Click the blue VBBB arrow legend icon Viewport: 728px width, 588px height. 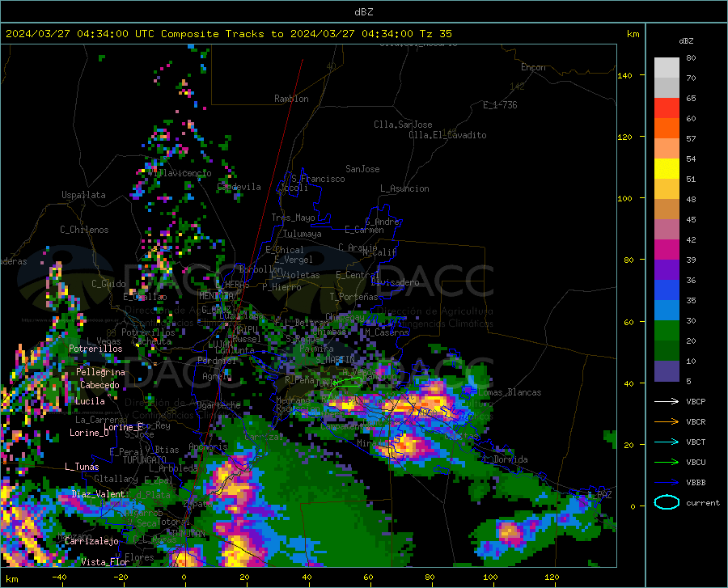[667, 482]
